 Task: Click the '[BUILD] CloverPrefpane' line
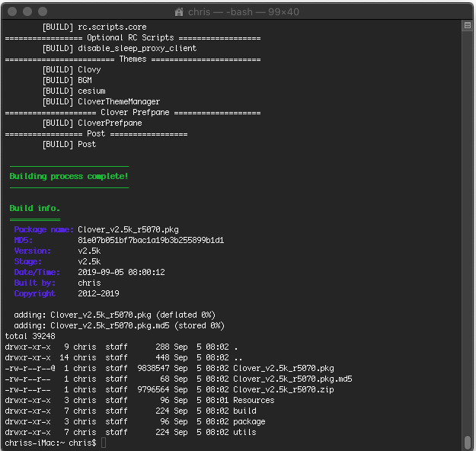tap(92, 123)
